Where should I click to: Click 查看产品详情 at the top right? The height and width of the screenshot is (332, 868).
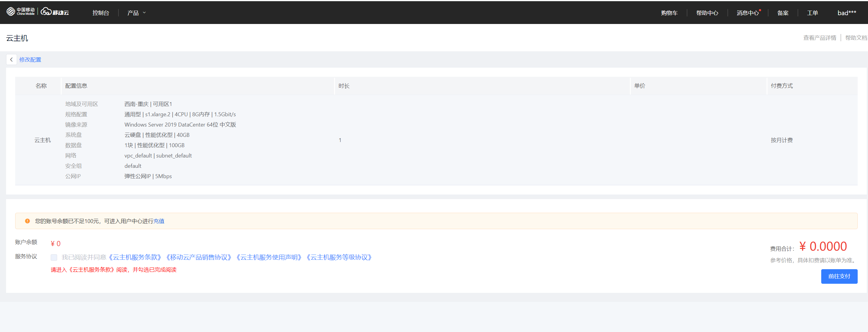tap(819, 38)
